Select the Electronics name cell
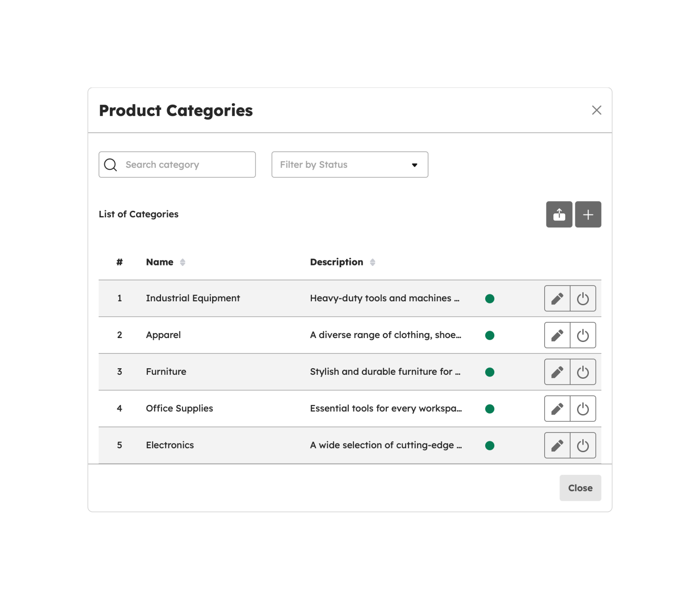The height and width of the screenshot is (600, 700). point(170,445)
